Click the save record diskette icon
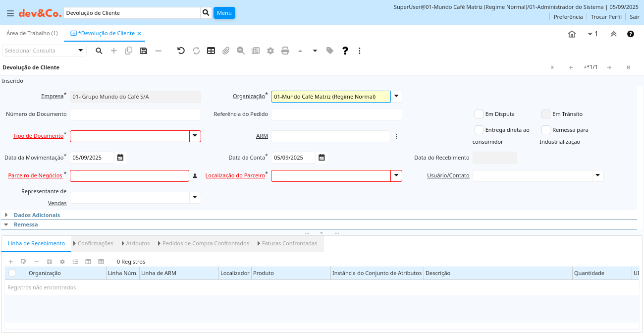Viewport: 644px width, 334px height. pyautogui.click(x=144, y=51)
